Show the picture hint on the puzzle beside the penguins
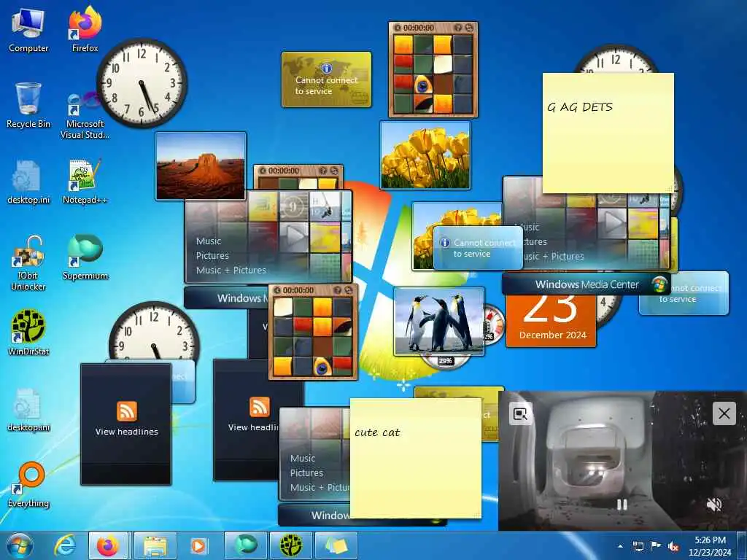The image size is (747, 560). pos(337,290)
